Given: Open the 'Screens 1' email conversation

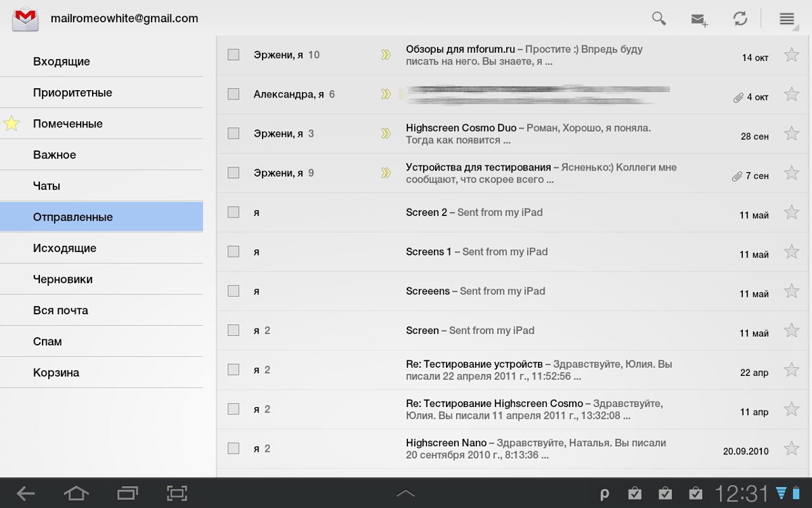Looking at the screenshot, I should [x=476, y=252].
